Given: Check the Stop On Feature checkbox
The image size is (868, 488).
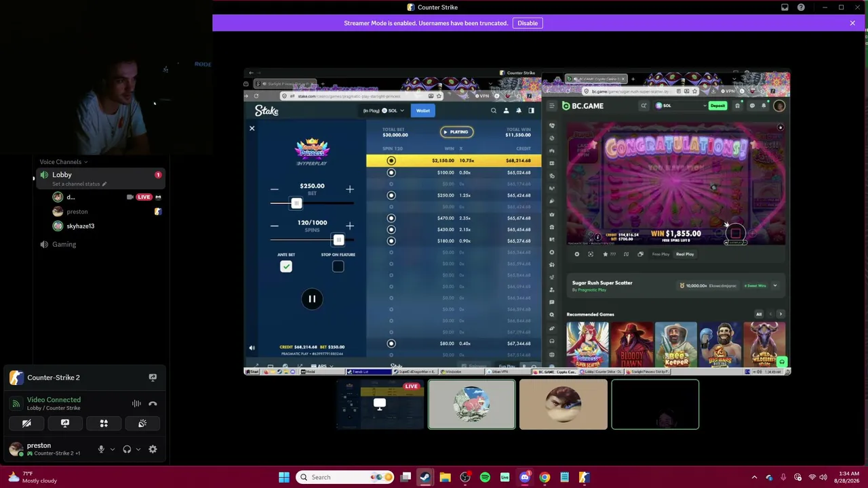Looking at the screenshot, I should coord(338,266).
